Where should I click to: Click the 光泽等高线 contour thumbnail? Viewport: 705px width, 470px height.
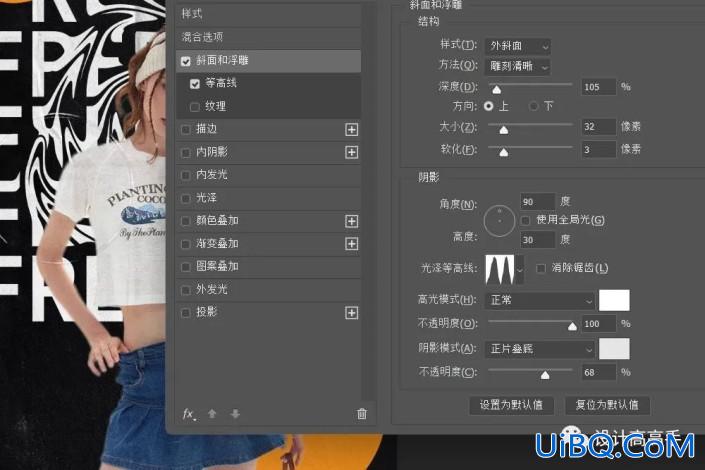(x=500, y=270)
